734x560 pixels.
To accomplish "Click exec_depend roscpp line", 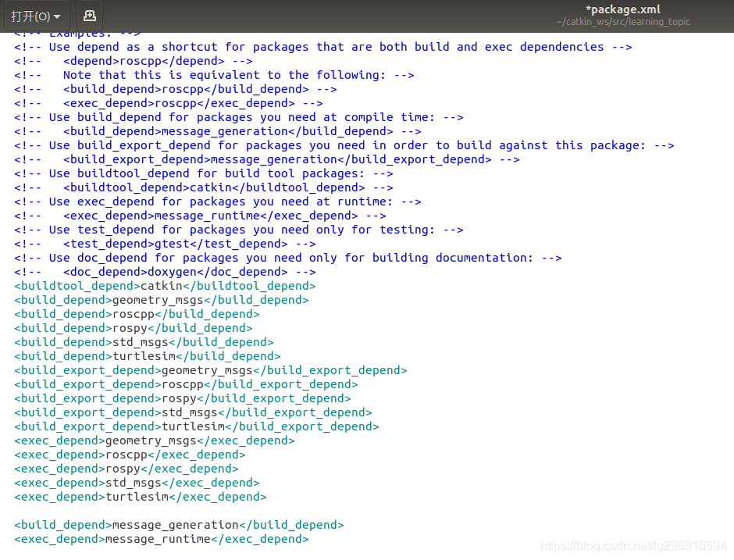I will click(x=130, y=455).
